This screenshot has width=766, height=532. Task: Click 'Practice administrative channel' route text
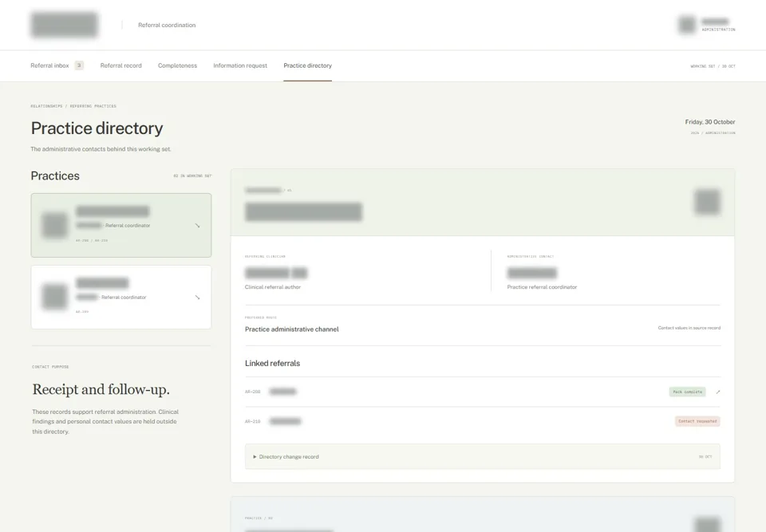pyautogui.click(x=292, y=329)
